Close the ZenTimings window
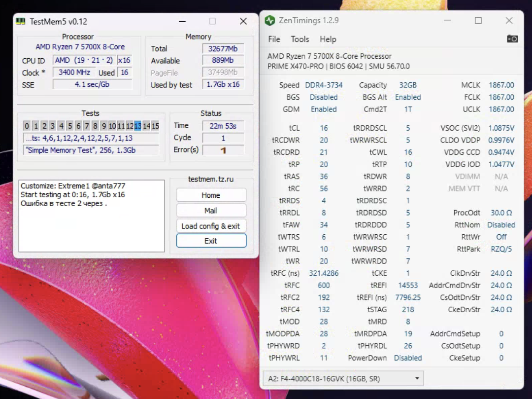The width and height of the screenshot is (532, 399). (509, 20)
